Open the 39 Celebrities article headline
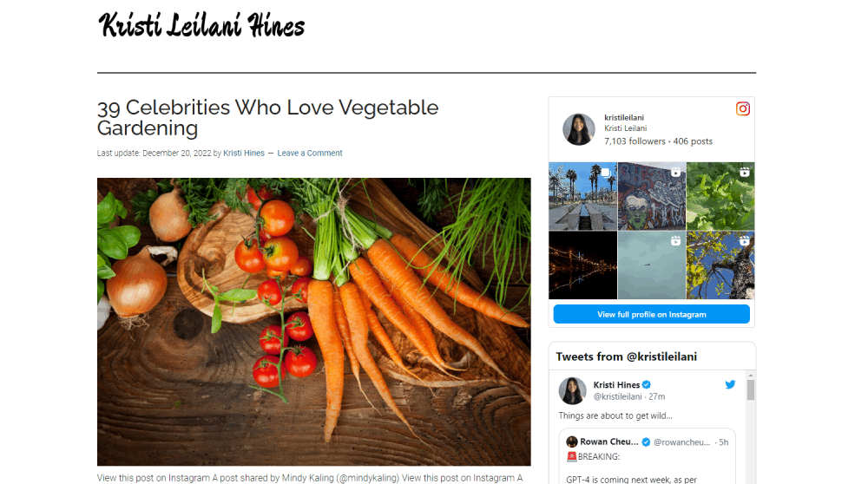This screenshot has width=868, height=484. click(x=267, y=117)
